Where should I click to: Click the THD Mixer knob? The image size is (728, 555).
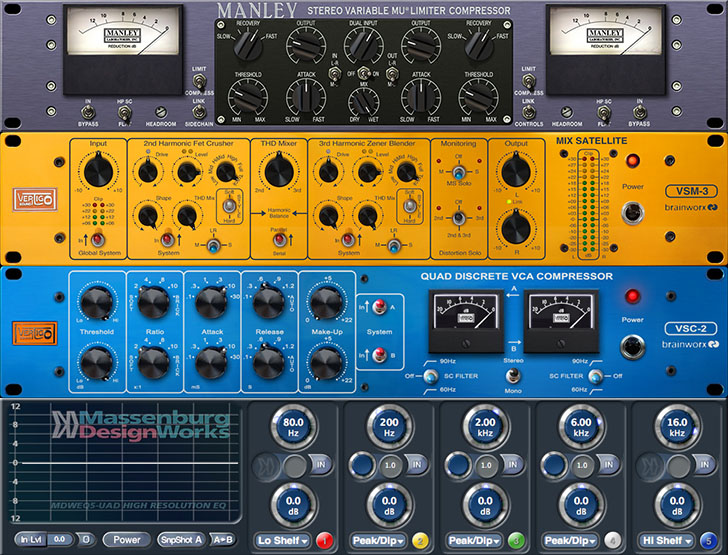[279, 172]
